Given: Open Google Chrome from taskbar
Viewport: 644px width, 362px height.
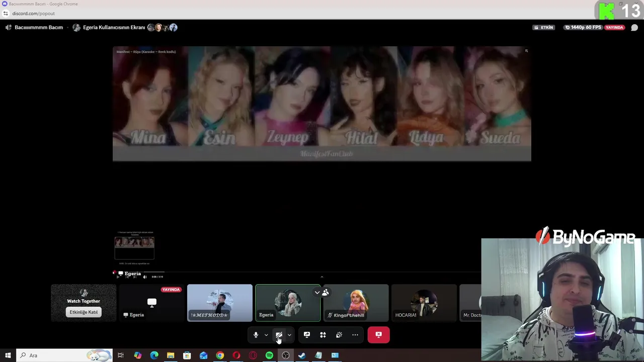Looking at the screenshot, I should pos(220,355).
